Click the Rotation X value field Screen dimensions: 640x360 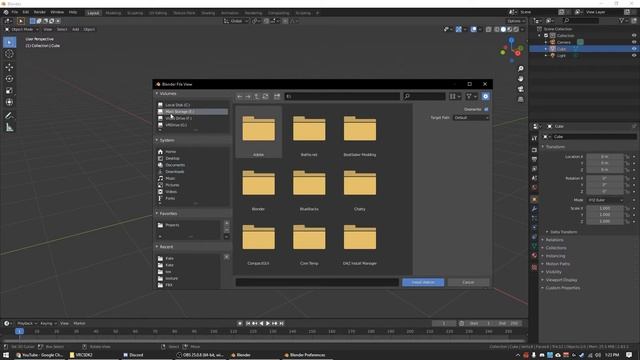604,178
